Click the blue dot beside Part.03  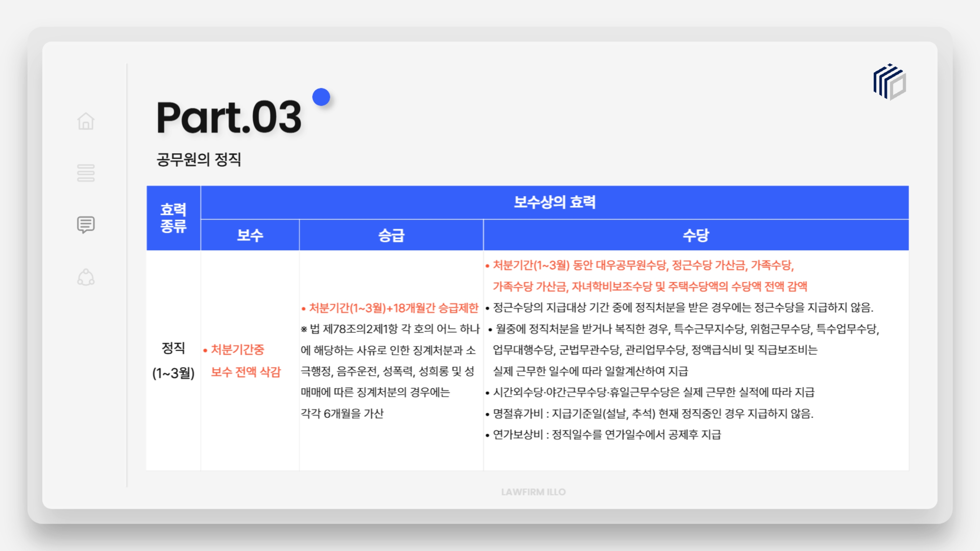(321, 97)
